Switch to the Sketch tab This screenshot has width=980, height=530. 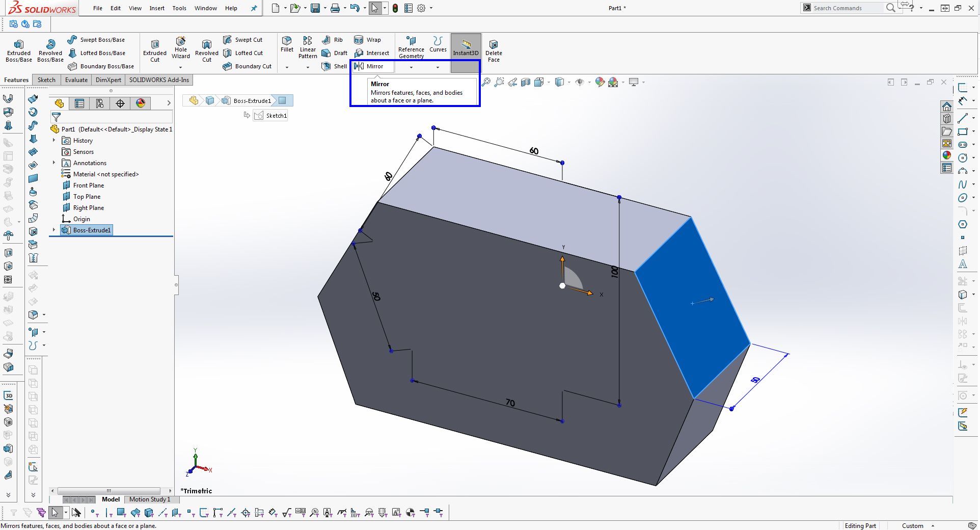pos(46,80)
